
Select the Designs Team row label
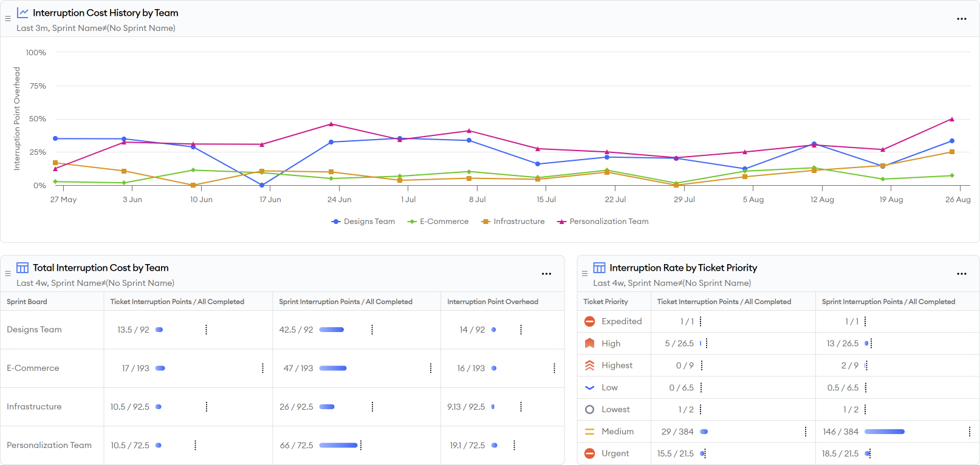[34, 330]
